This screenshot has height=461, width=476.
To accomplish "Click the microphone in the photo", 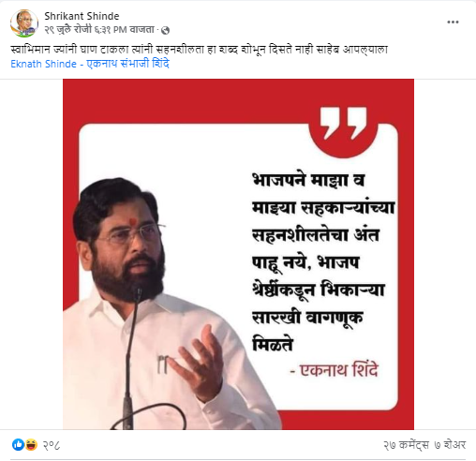I will click(x=131, y=359).
